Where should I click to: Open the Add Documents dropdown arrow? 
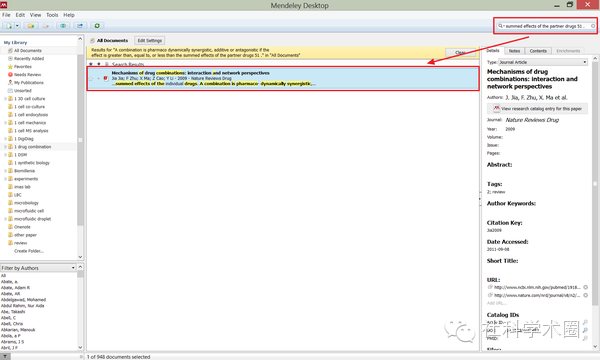pos(17,26)
